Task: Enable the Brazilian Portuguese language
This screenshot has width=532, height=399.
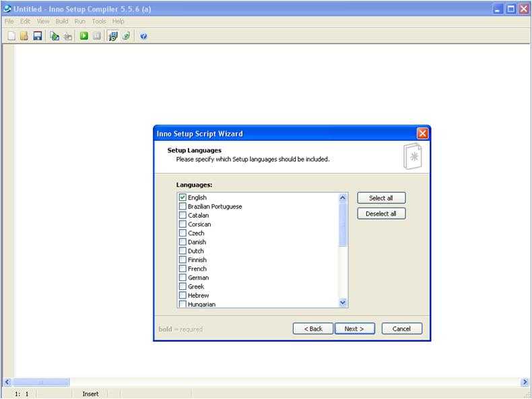Action: pos(182,206)
